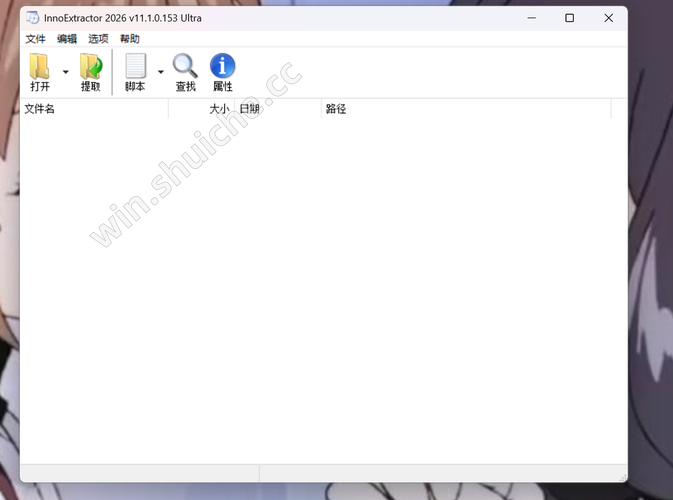The width and height of the screenshot is (673, 500).
Task: Click the Open (打开) folder icon
Action: 40,67
